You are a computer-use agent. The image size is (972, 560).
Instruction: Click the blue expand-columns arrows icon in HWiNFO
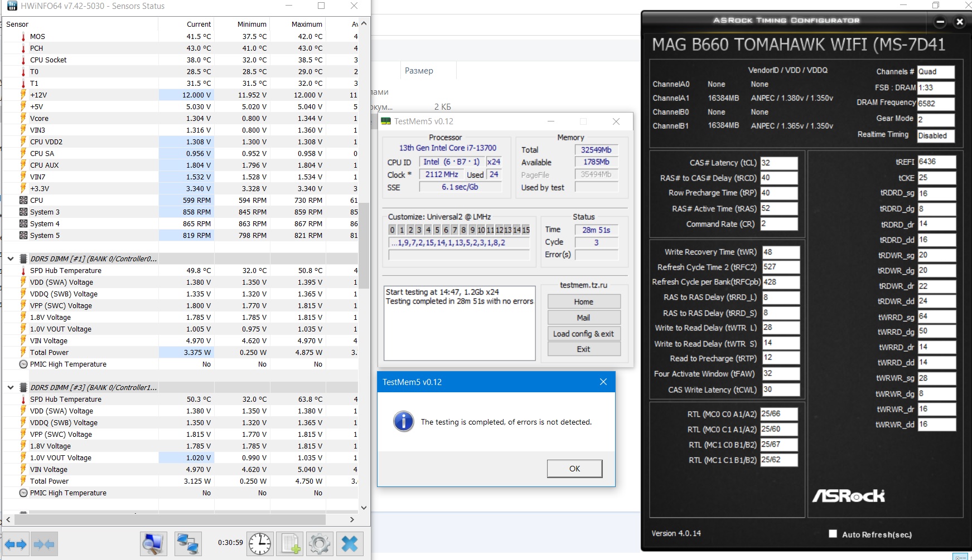(16, 544)
